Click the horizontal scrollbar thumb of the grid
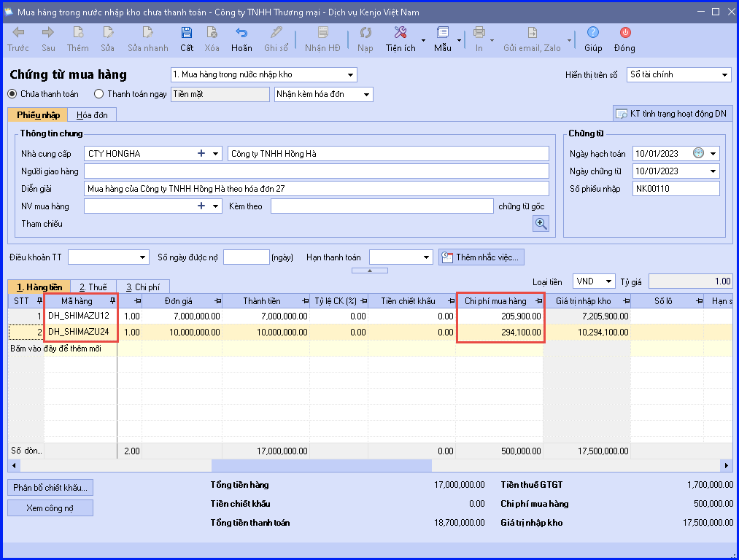This screenshot has width=739, height=560. [x=322, y=465]
